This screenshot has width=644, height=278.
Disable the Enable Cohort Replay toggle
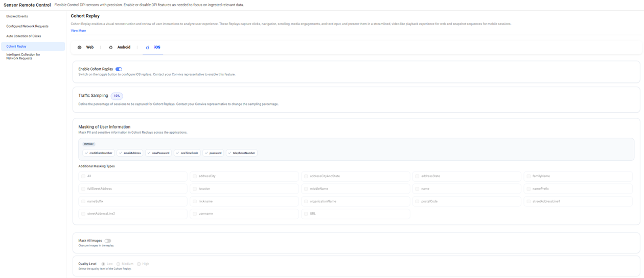[119, 69]
